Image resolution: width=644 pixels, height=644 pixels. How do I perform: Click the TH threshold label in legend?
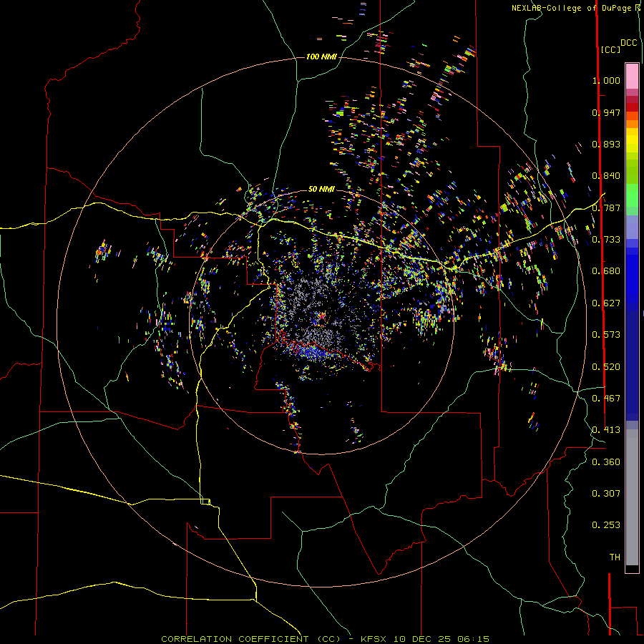click(615, 557)
